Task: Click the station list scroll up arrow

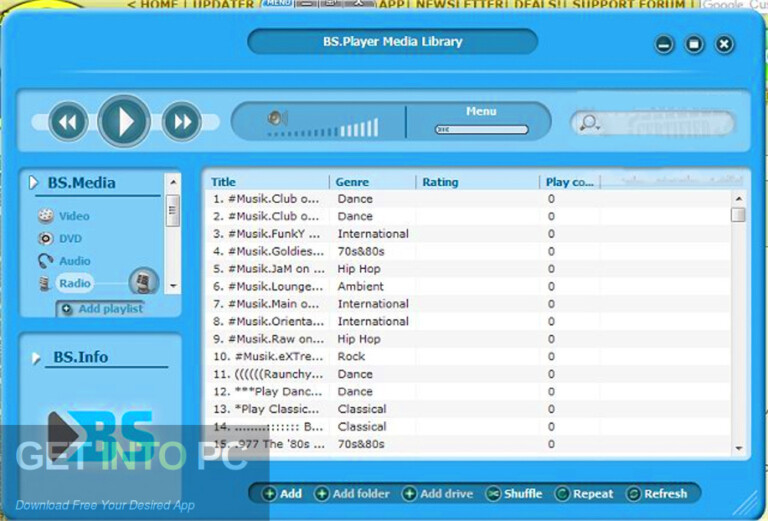Action: (x=739, y=198)
